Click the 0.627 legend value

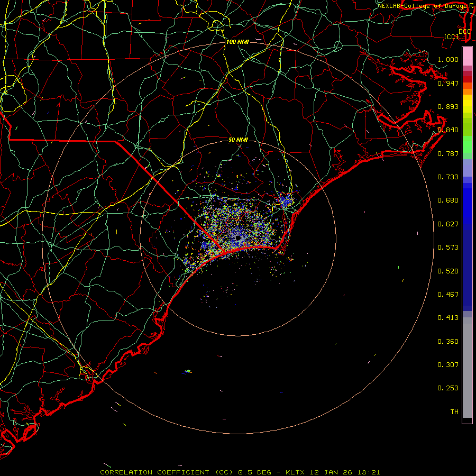(x=448, y=224)
